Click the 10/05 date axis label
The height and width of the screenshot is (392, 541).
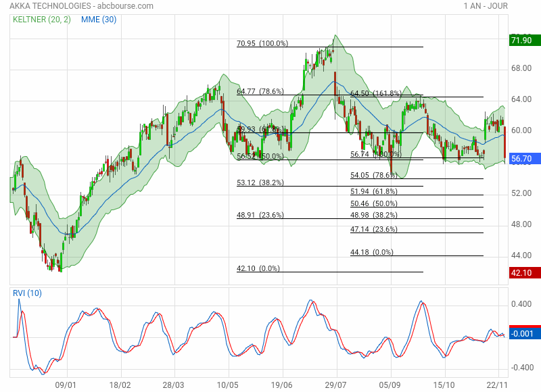pyautogui.click(x=227, y=385)
